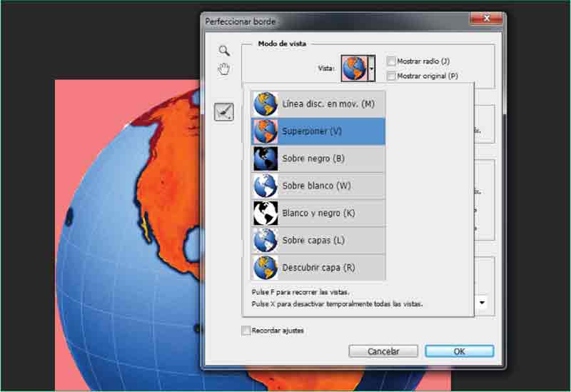Click the Descubrir capa globe icon
This screenshot has width=571, height=392.
coord(266,267)
